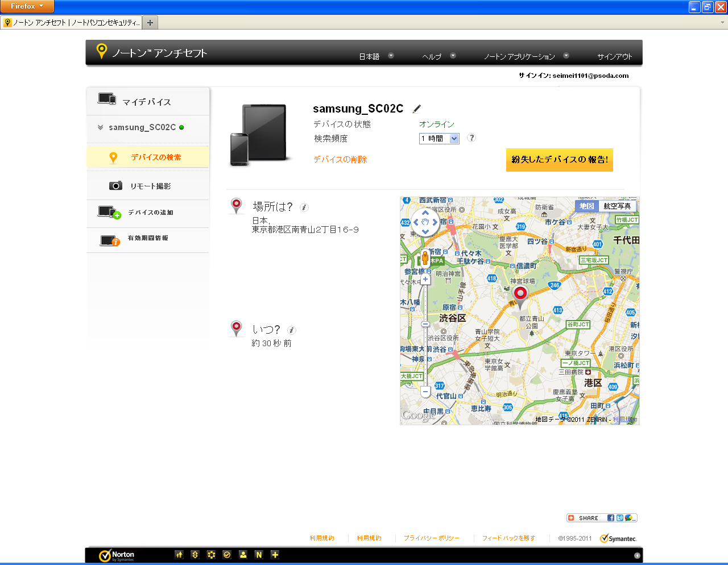Open the 検索頻度 1 時間 dropdown

click(439, 139)
